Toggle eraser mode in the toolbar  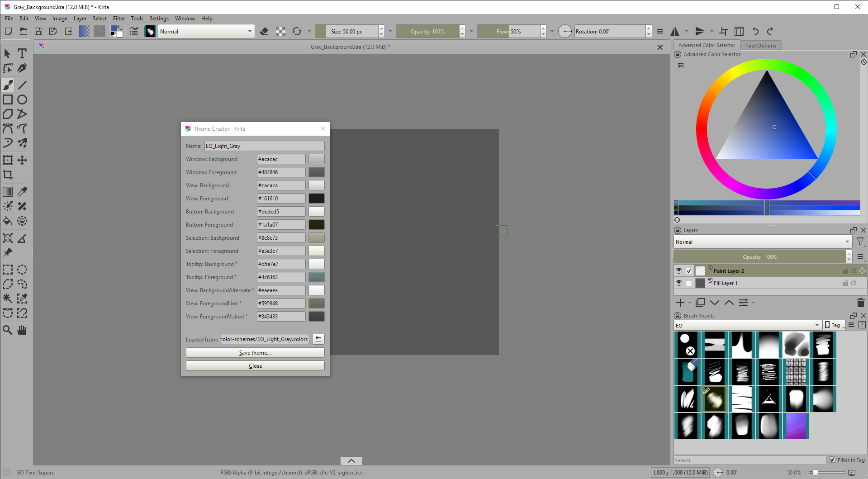[x=264, y=31]
